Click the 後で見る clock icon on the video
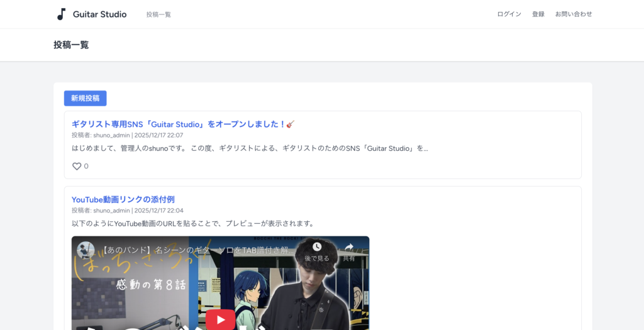The width and height of the screenshot is (644, 330). [x=317, y=247]
